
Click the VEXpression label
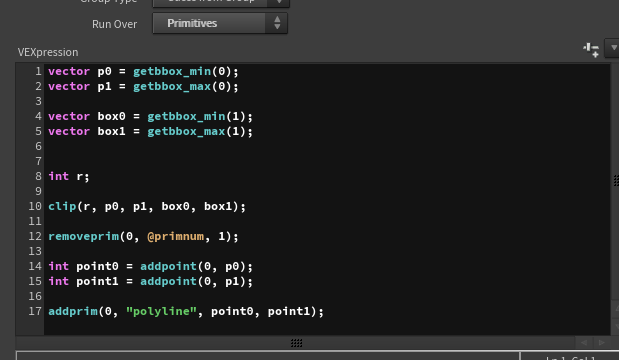(x=48, y=52)
